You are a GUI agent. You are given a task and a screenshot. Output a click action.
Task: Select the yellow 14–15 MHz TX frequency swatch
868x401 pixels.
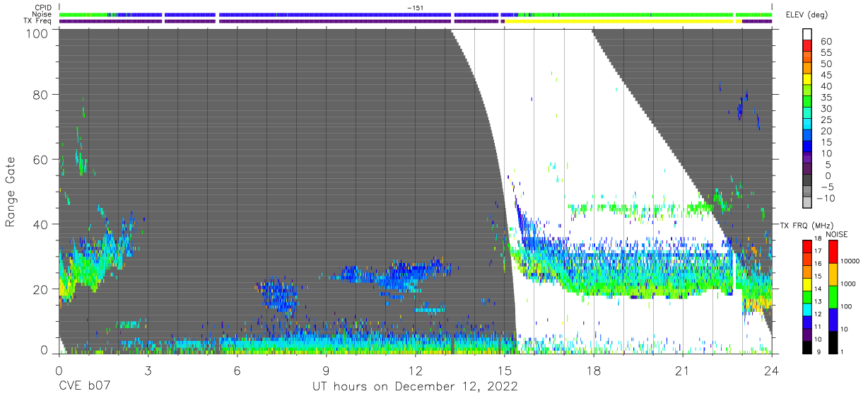(x=807, y=284)
